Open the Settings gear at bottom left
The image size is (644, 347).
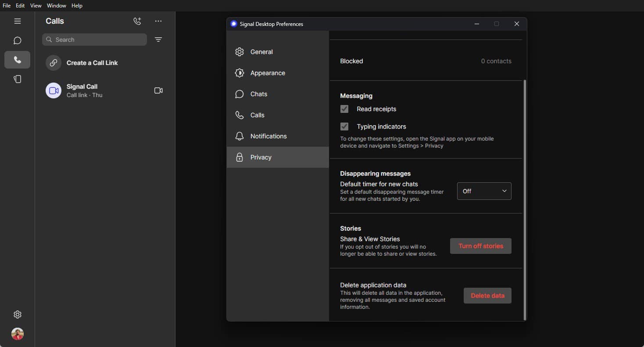tap(18, 314)
